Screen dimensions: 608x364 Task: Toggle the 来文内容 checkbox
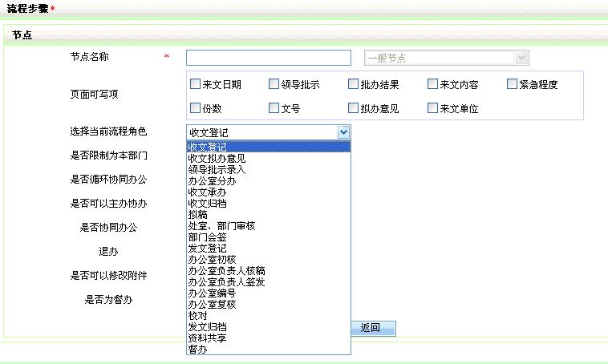[x=432, y=83]
